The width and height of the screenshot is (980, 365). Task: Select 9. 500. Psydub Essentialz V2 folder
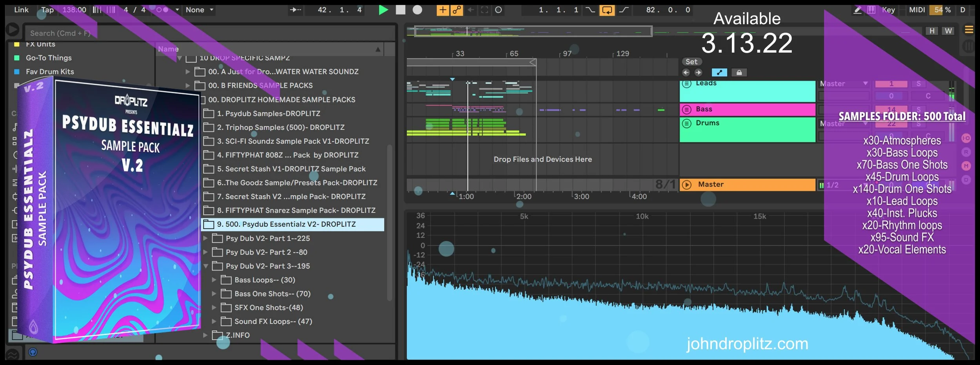292,224
